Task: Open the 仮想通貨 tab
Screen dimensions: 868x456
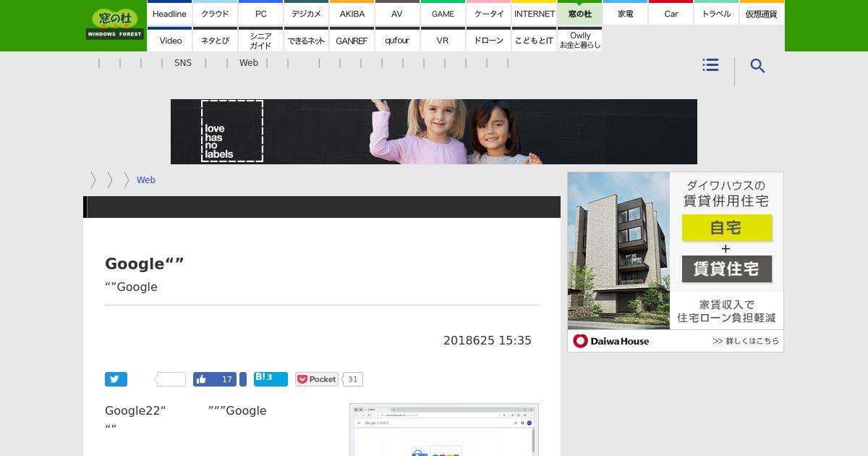Action: pyautogui.click(x=762, y=13)
